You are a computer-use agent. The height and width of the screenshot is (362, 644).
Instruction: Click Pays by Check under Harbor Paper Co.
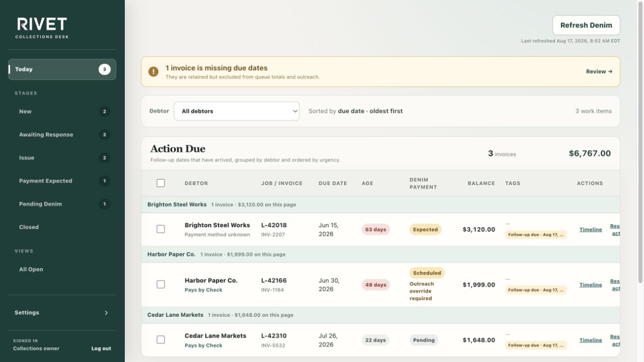[x=204, y=290]
